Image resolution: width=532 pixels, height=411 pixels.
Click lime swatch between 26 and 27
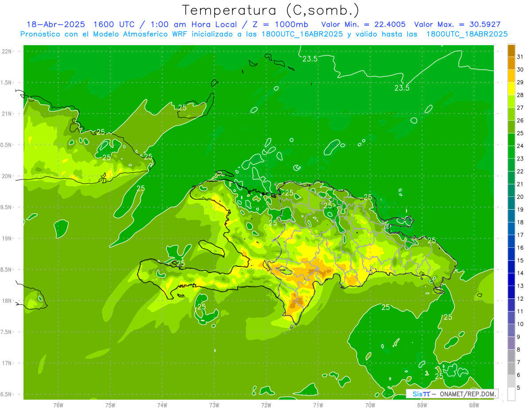(x=511, y=114)
